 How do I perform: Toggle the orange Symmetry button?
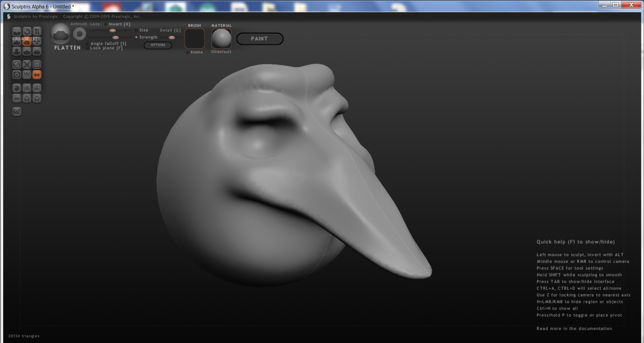(x=37, y=75)
